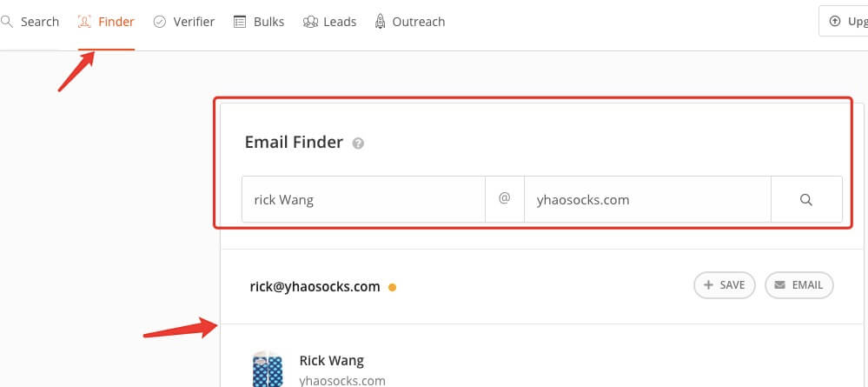
Task: Click the Outreach rocket icon
Action: point(380,22)
